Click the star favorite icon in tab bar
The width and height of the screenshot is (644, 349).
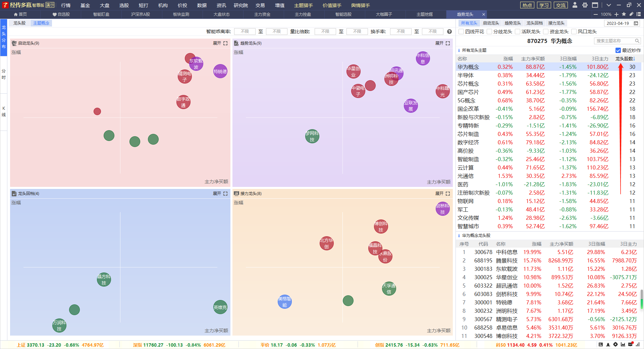(624, 14)
